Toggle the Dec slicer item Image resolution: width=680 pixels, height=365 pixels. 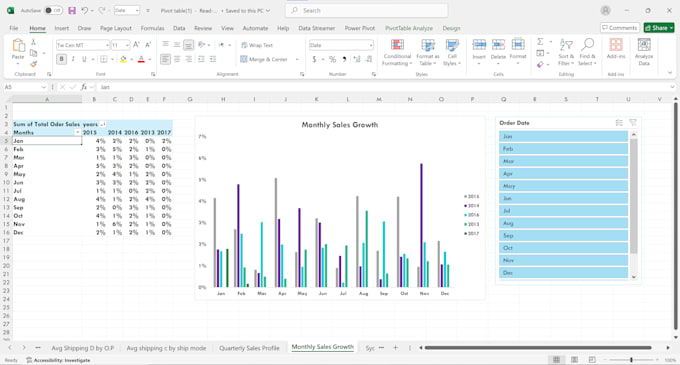pos(563,273)
